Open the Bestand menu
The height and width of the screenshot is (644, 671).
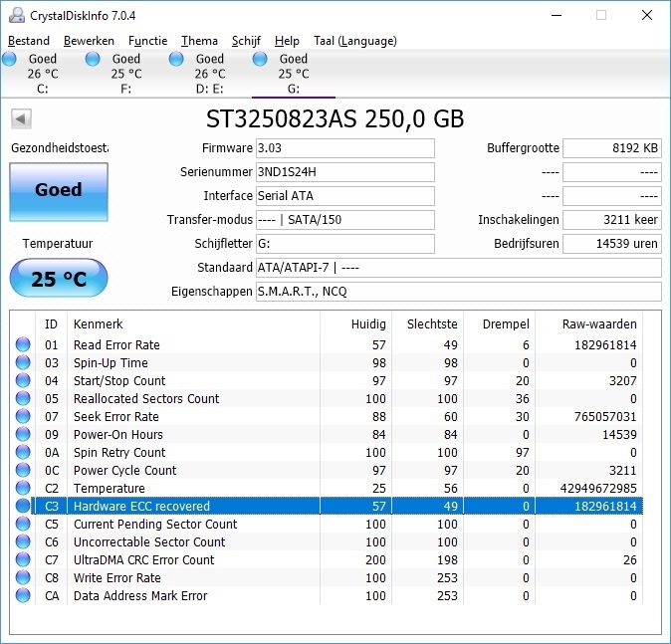pyautogui.click(x=29, y=41)
